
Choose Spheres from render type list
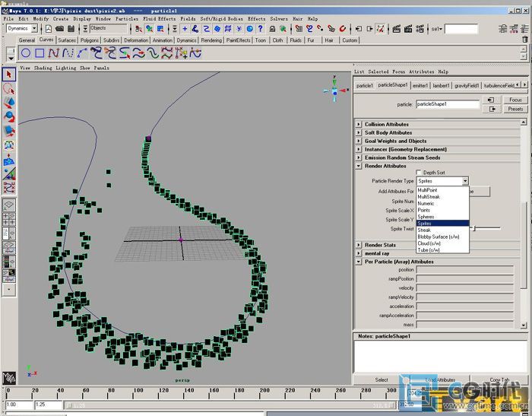tap(442, 217)
